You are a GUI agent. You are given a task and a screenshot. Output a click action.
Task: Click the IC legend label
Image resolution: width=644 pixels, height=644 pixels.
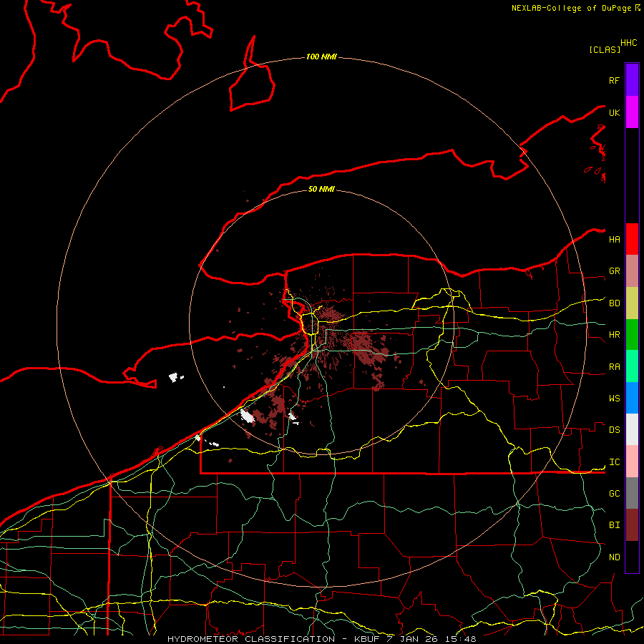coord(614,462)
